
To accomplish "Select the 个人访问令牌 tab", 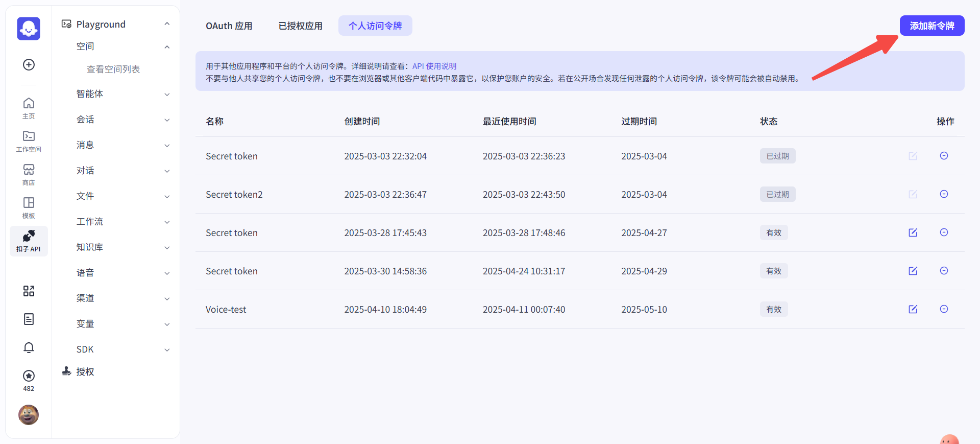I will (375, 26).
